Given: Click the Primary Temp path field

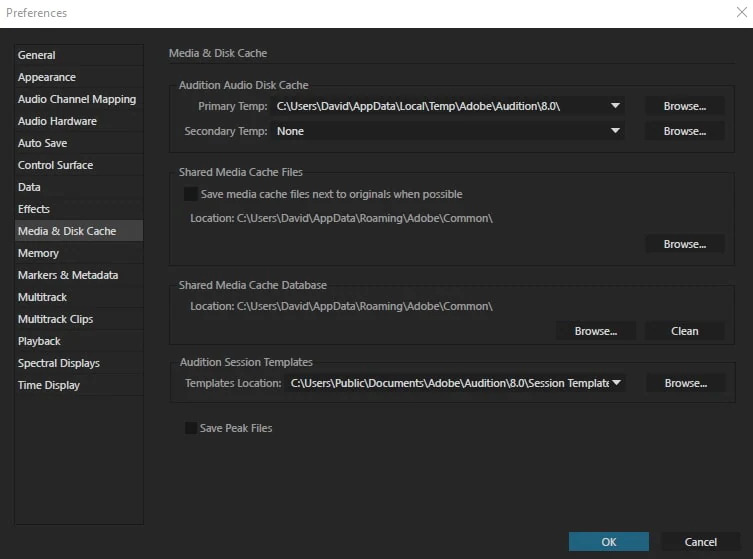Looking at the screenshot, I should coord(448,106).
